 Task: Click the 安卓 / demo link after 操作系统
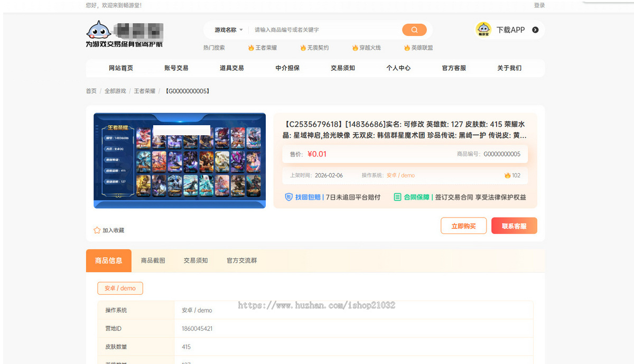pyautogui.click(x=400, y=175)
